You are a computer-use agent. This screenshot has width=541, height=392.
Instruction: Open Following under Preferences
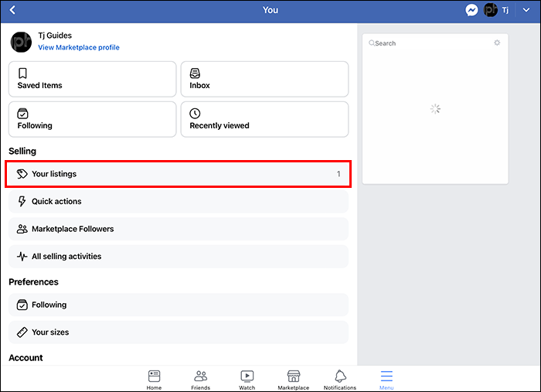pyautogui.click(x=179, y=305)
